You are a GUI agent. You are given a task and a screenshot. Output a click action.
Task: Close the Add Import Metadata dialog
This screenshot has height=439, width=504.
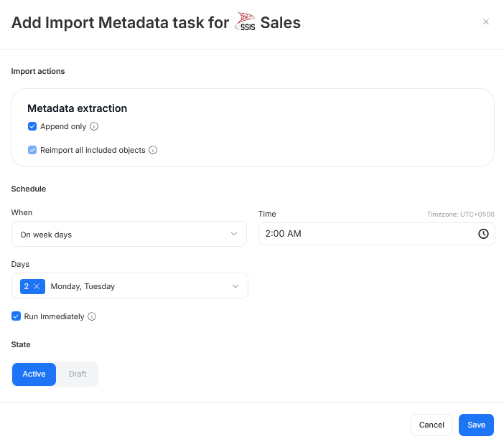486,22
